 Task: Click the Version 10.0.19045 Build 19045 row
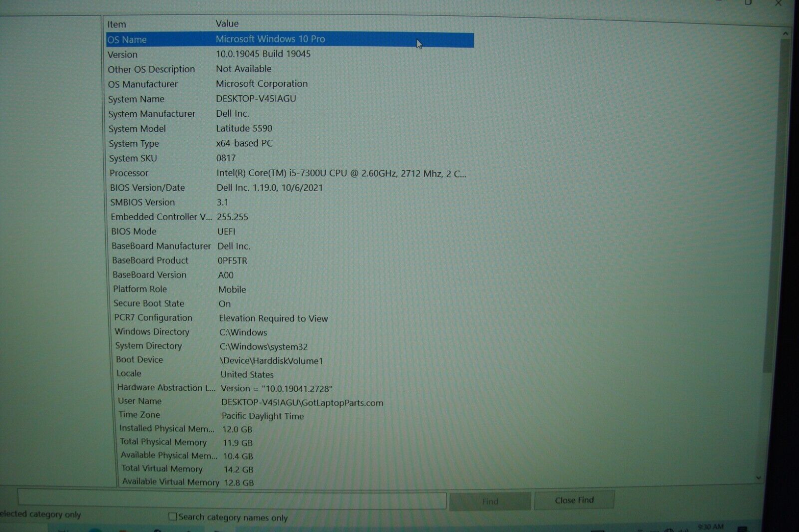coord(290,54)
